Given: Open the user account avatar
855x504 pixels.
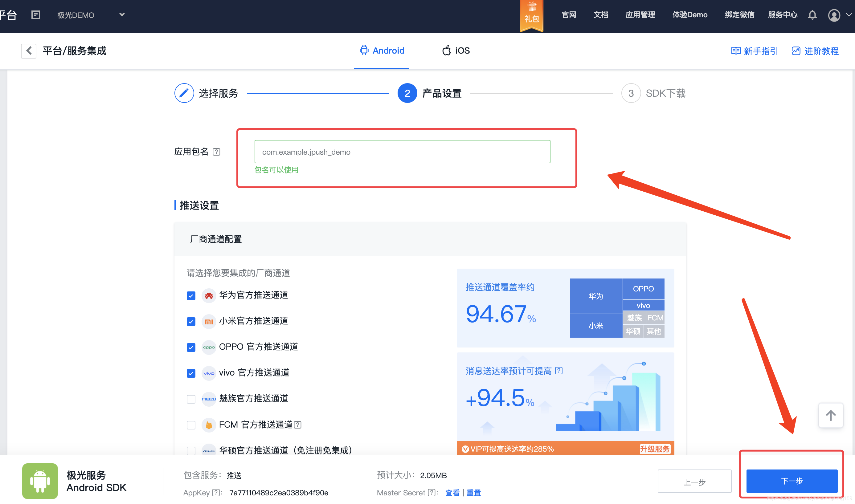Looking at the screenshot, I should click(834, 15).
